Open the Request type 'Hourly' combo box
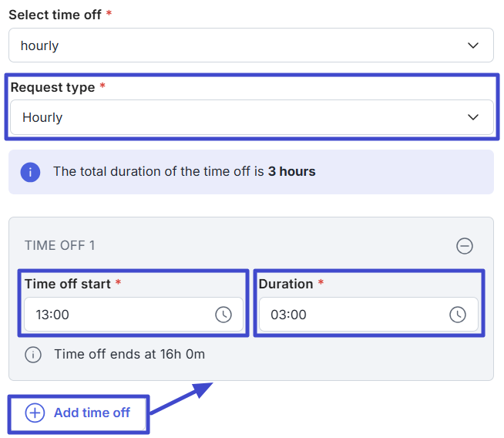504x438 pixels. (252, 117)
